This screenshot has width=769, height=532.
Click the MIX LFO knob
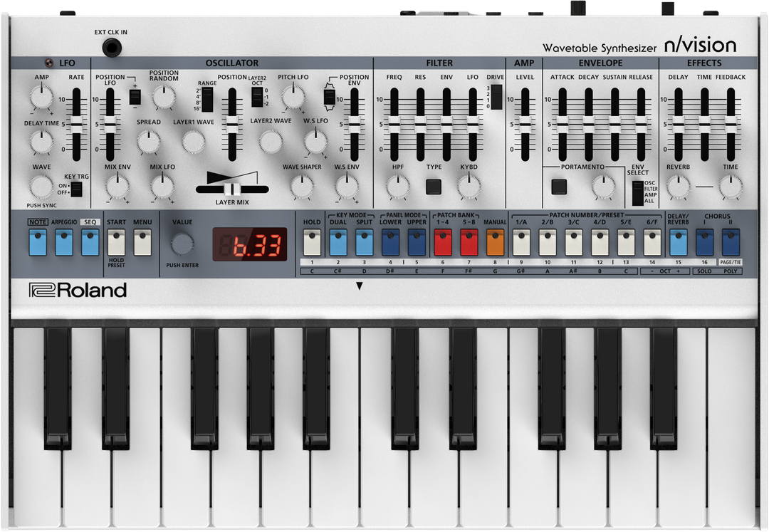(163, 187)
